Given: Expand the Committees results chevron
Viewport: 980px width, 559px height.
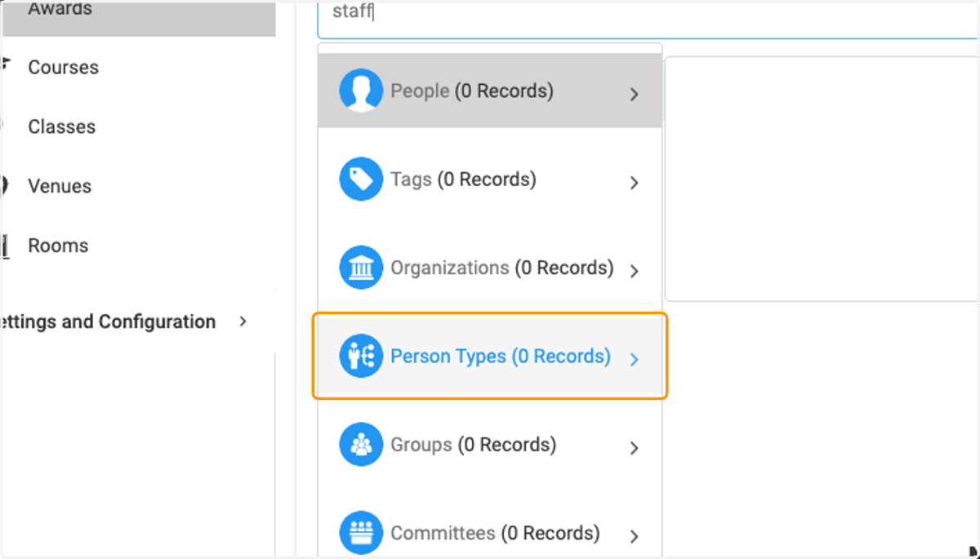Looking at the screenshot, I should click(634, 536).
